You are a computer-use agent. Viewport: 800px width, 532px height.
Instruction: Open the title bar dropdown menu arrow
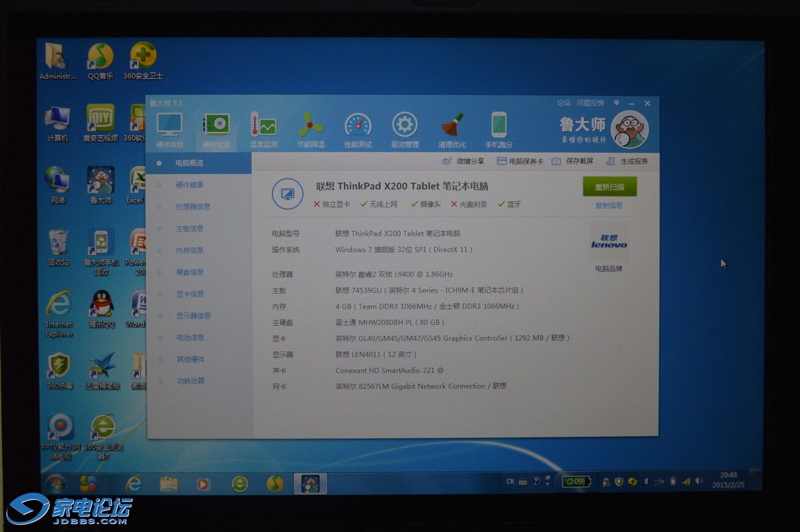coord(616,103)
